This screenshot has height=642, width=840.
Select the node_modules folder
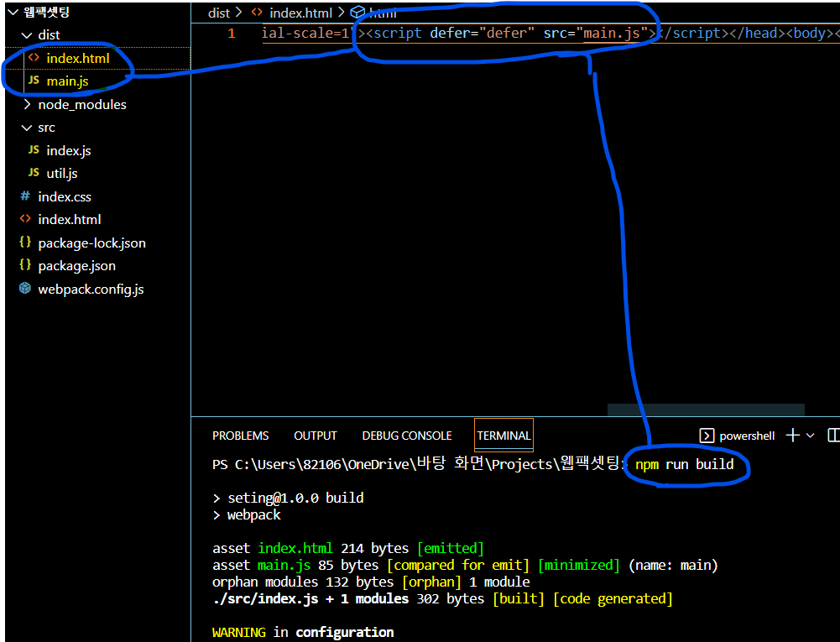point(82,105)
